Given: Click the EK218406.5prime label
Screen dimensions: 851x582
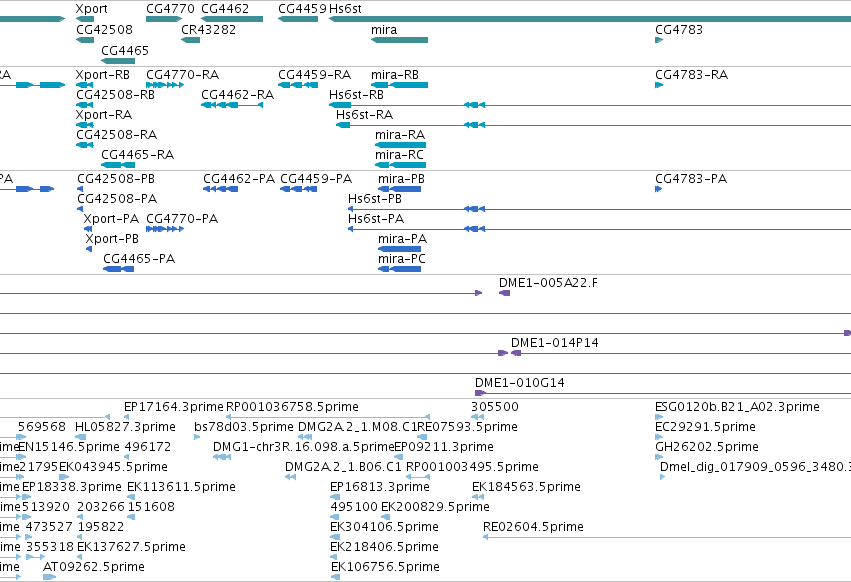Looking at the screenshot, I should point(384,547).
